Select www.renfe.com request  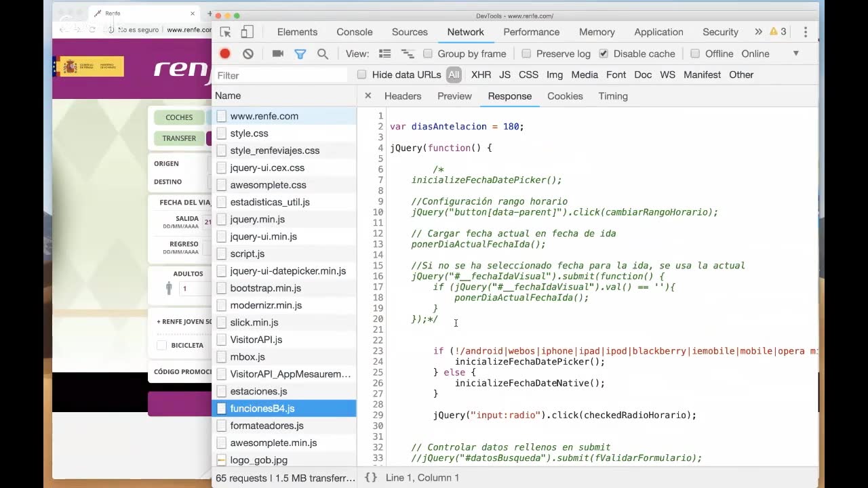pos(284,116)
